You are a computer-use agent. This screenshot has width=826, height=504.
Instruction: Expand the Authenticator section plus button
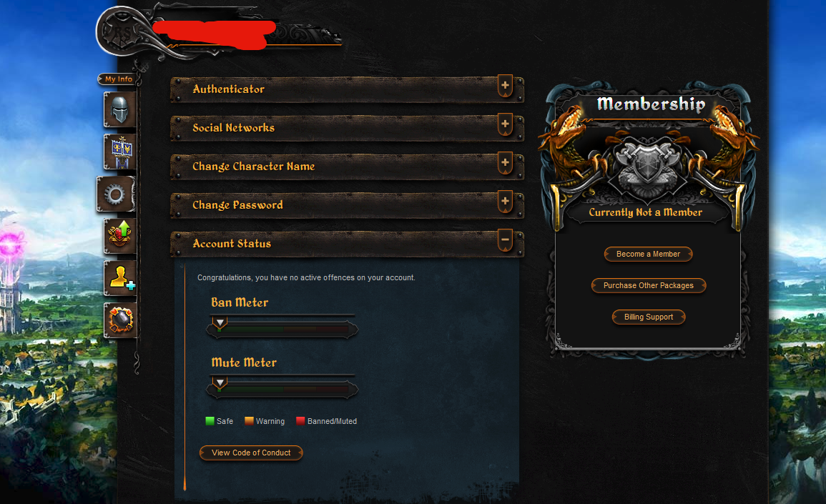[505, 85]
